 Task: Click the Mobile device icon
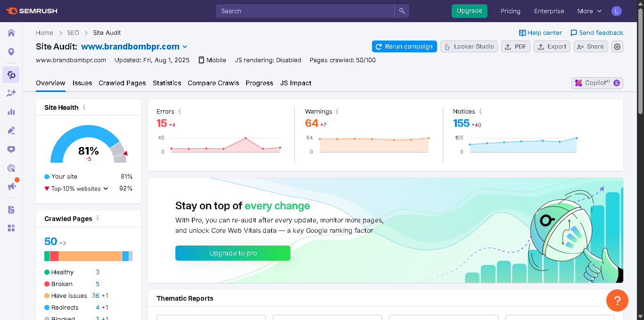[201, 60]
